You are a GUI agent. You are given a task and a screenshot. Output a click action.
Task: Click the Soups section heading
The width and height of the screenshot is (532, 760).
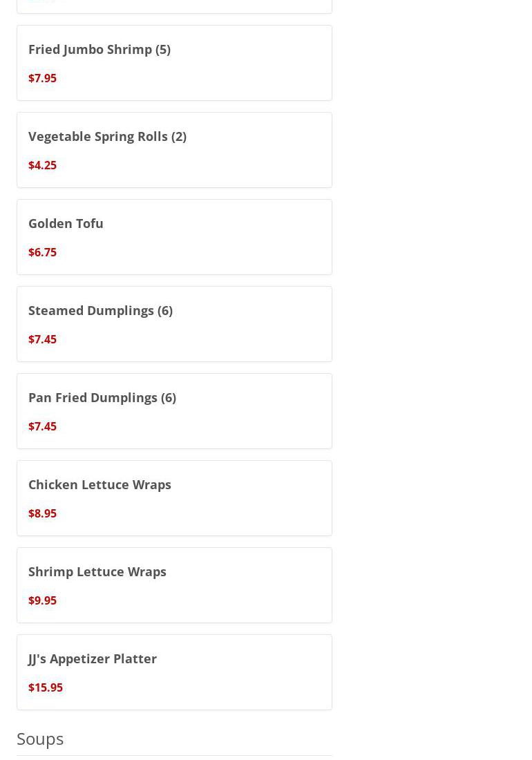(x=40, y=739)
